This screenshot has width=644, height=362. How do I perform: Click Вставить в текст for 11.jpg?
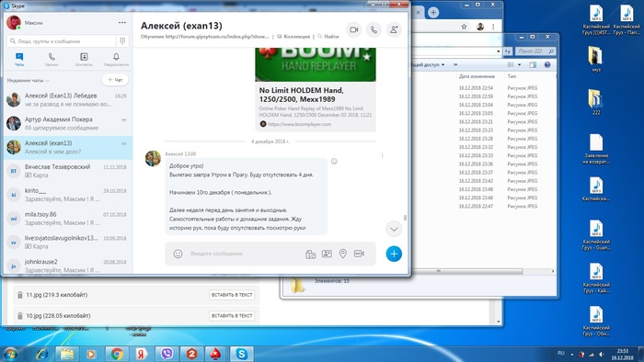[x=232, y=295]
